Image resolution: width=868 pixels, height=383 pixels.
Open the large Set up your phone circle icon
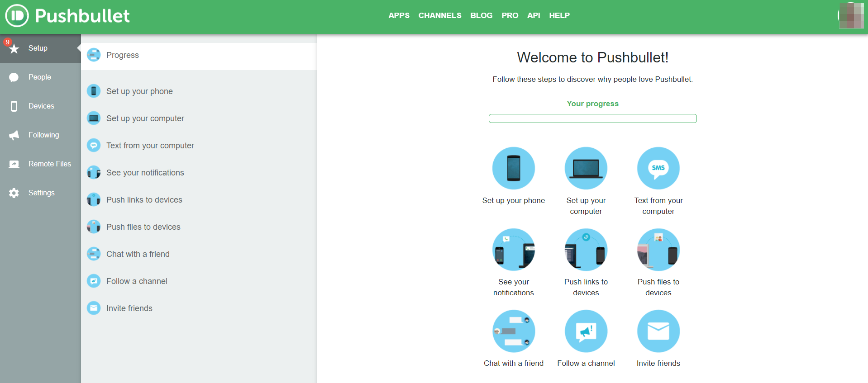click(x=514, y=168)
